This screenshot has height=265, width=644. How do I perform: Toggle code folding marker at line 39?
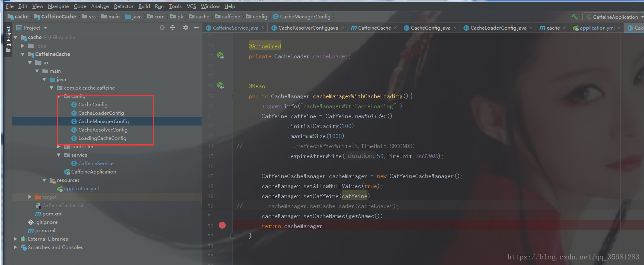pyautogui.click(x=233, y=96)
